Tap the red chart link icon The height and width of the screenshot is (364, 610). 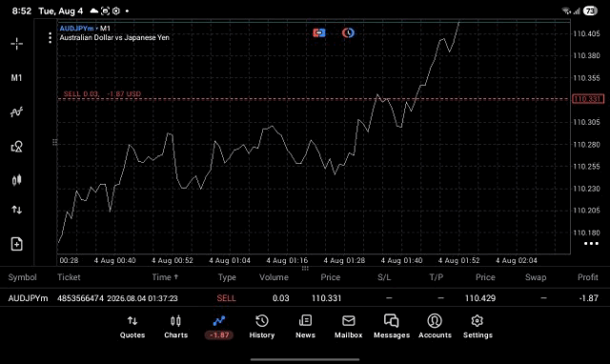[x=319, y=33]
